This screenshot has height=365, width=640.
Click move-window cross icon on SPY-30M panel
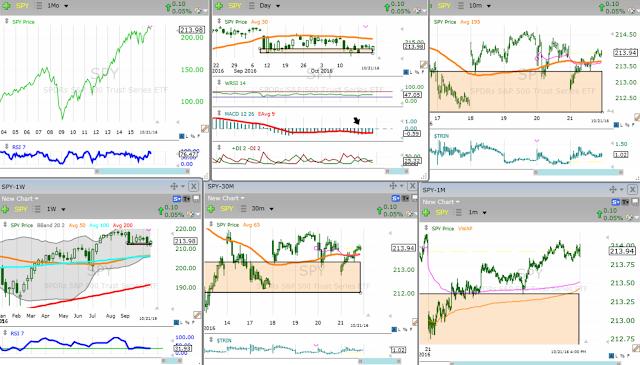point(393,186)
